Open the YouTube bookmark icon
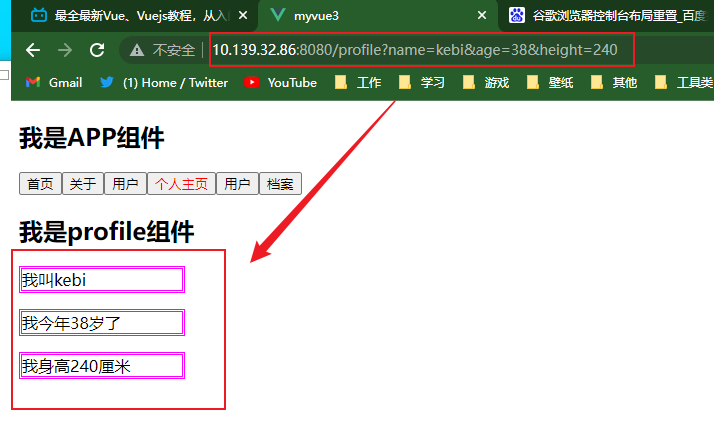The height and width of the screenshot is (442, 714). click(252, 82)
